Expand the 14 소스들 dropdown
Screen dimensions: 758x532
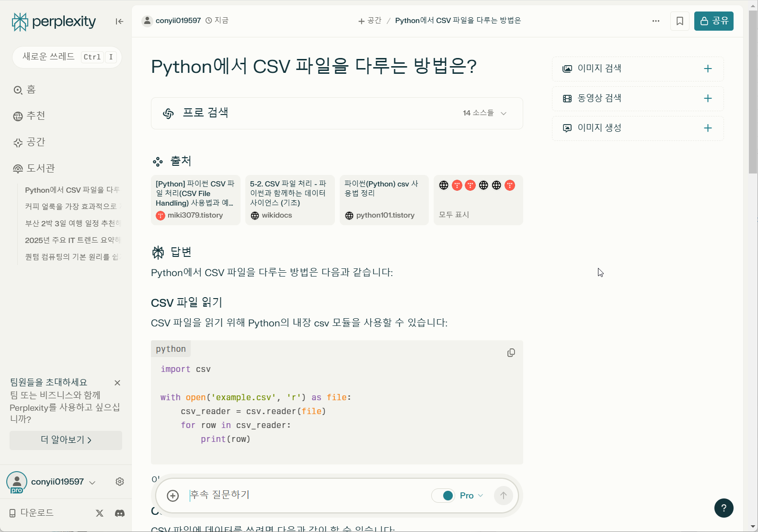click(484, 113)
